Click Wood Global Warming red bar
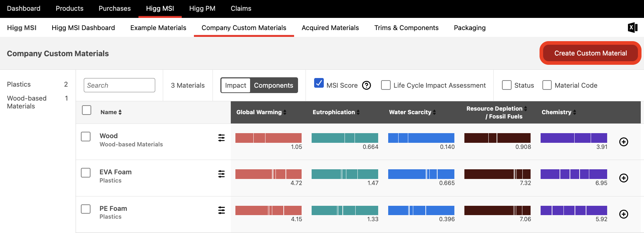The width and height of the screenshot is (644, 233). coord(268,138)
